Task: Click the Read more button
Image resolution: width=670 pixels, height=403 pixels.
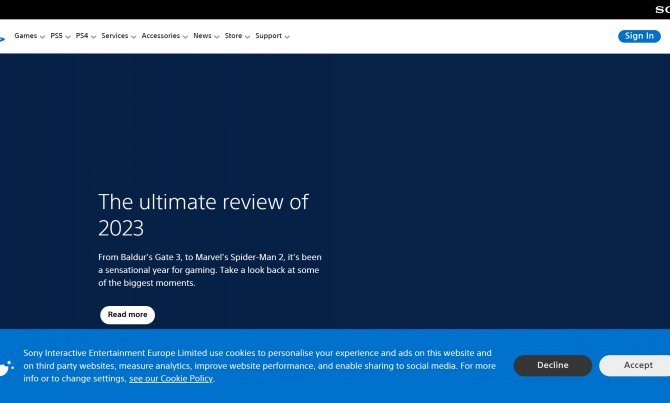Action: (127, 315)
